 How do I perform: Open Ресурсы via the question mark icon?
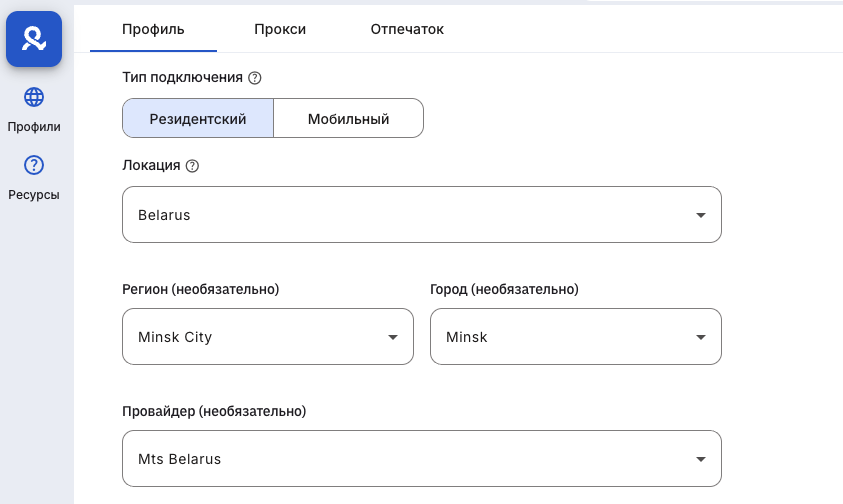[34, 165]
